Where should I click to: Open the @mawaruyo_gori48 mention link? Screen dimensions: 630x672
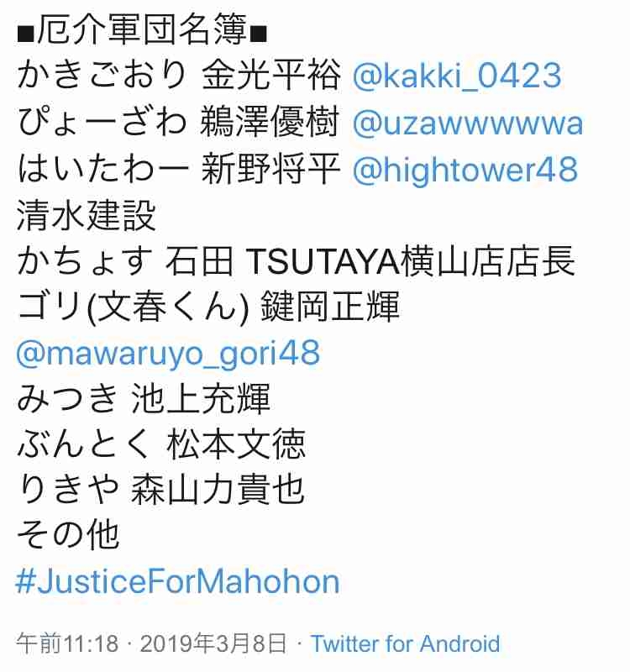click(168, 354)
